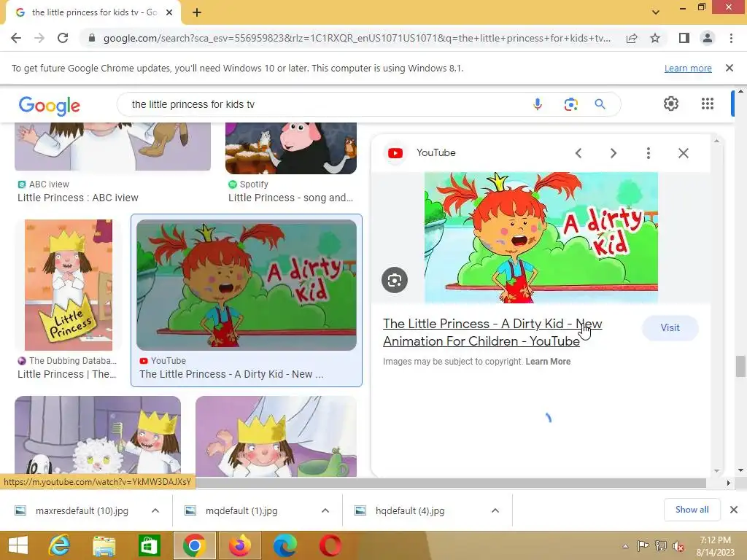Reload the current page

point(63,38)
